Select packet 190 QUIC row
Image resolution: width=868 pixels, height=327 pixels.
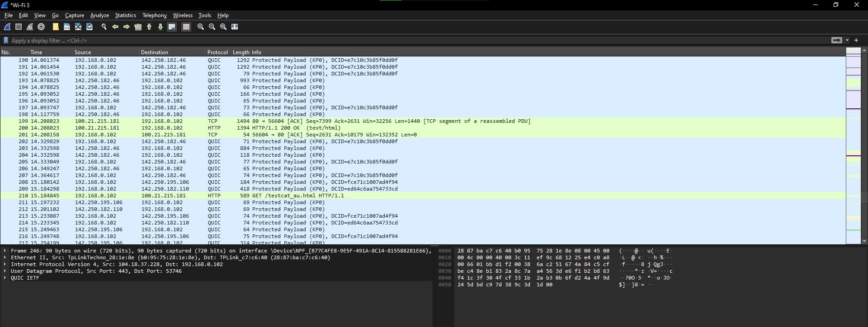[423, 60]
